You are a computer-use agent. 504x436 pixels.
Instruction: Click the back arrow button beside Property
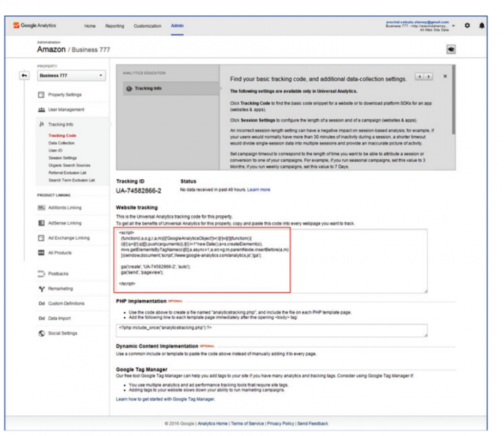coord(24,76)
